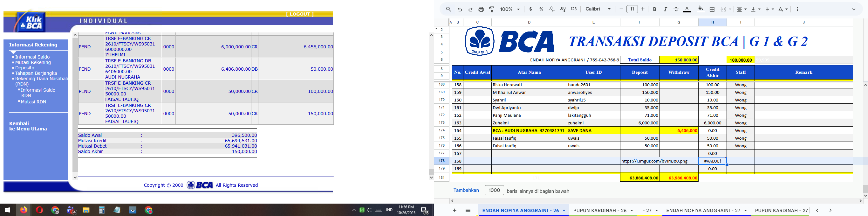Open the 123 more number formats menu
The height and width of the screenshot is (216, 868).
click(x=574, y=9)
